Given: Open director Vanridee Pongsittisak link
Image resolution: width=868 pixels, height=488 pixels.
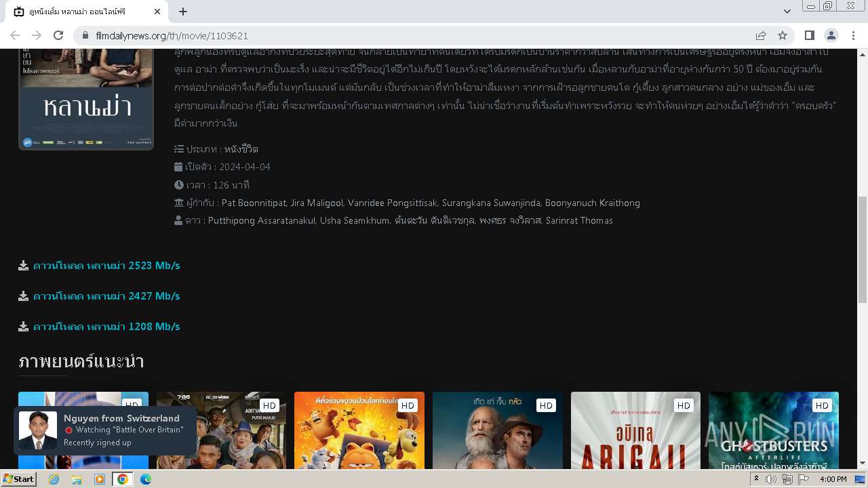Looking at the screenshot, I should [x=393, y=203].
